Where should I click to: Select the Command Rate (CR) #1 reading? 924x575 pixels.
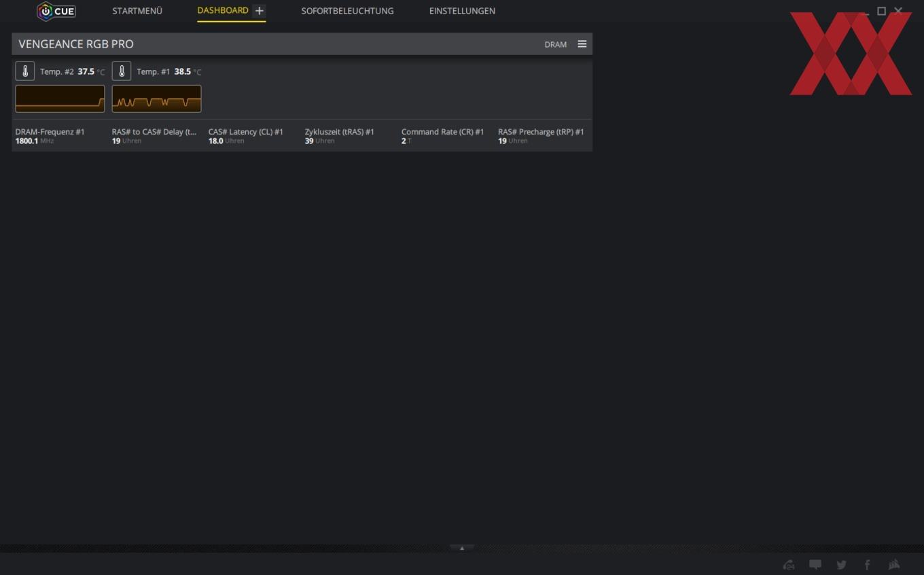coord(443,136)
